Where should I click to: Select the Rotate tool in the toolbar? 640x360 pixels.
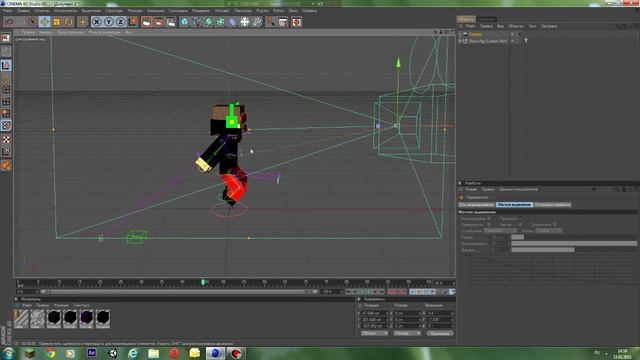click(69, 22)
